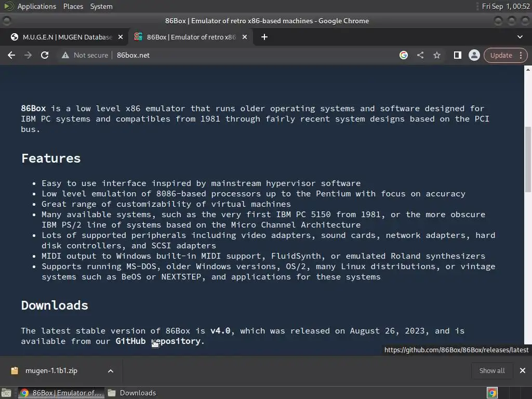Expand the tab search dropdown arrow
This screenshot has height=399, width=532.
[x=520, y=37]
